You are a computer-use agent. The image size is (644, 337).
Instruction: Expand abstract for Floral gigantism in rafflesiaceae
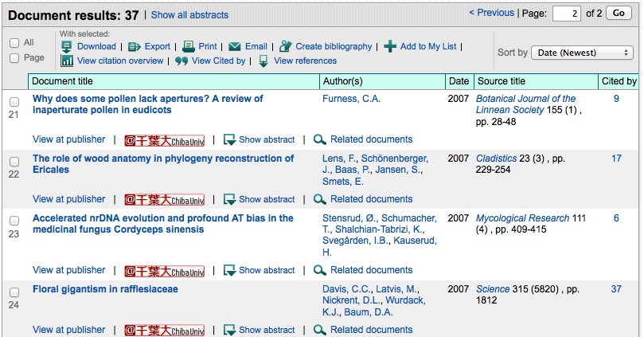click(x=260, y=330)
